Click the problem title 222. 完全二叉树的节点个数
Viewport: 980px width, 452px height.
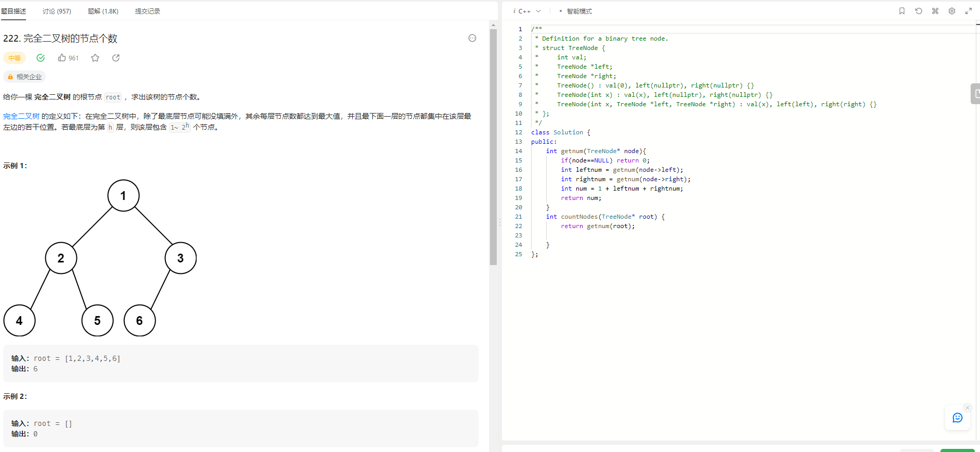click(x=60, y=39)
